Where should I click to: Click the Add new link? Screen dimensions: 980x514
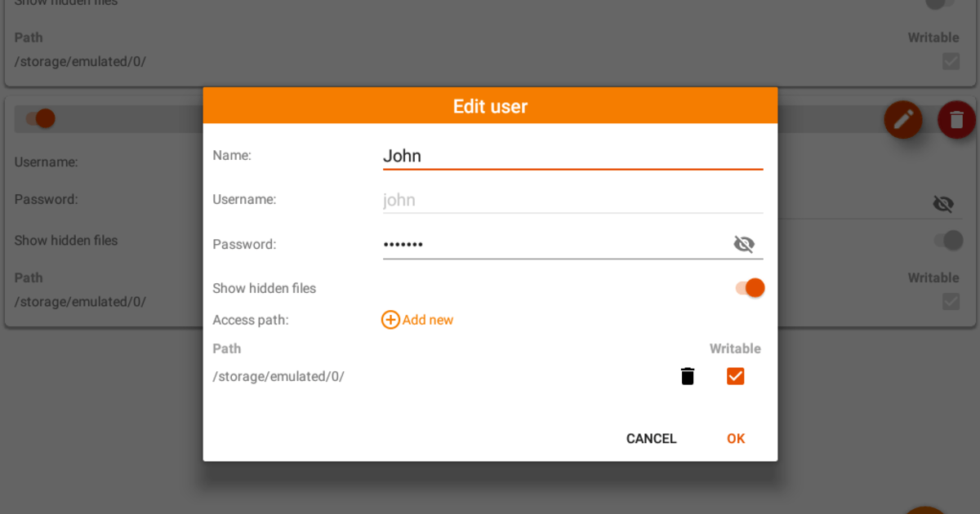click(x=428, y=320)
